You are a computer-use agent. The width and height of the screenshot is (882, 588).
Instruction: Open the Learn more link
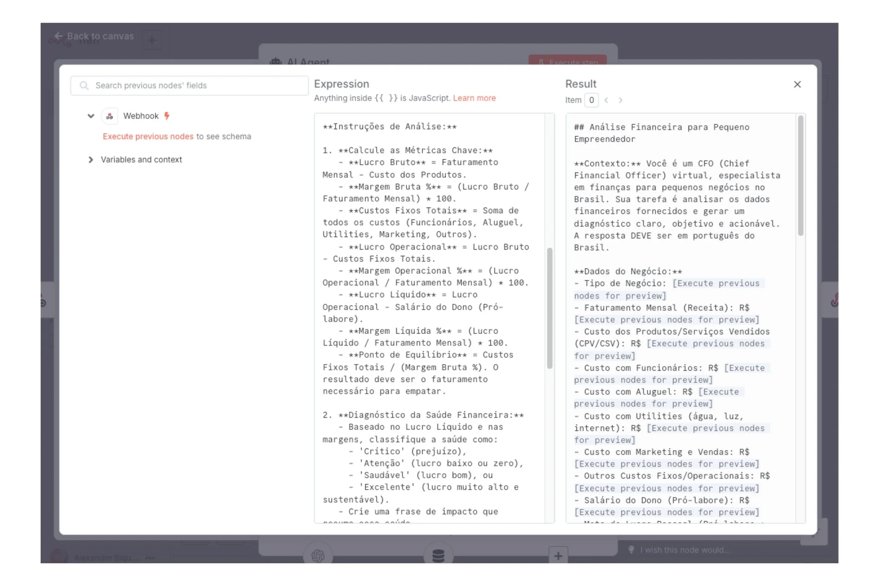pyautogui.click(x=474, y=98)
